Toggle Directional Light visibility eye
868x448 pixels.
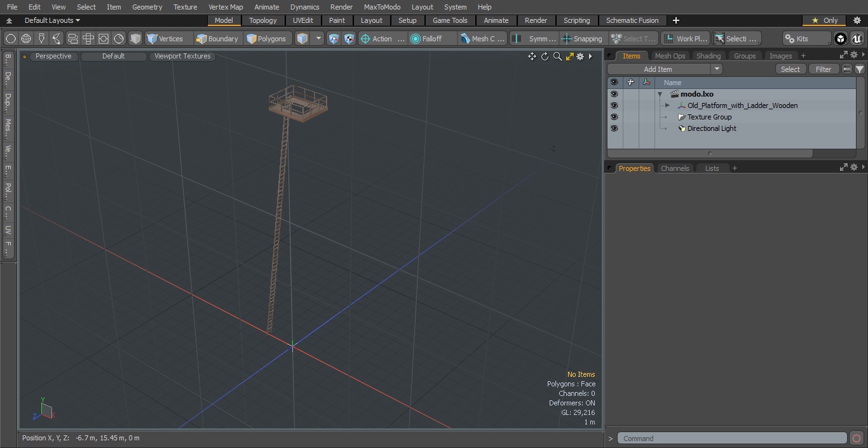point(614,128)
